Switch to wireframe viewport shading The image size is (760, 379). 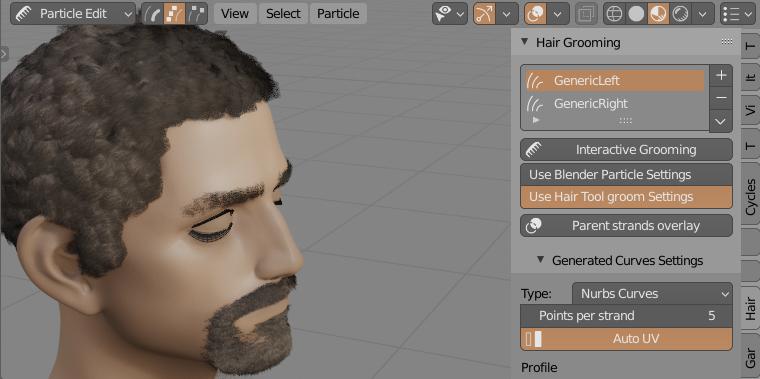click(x=614, y=14)
